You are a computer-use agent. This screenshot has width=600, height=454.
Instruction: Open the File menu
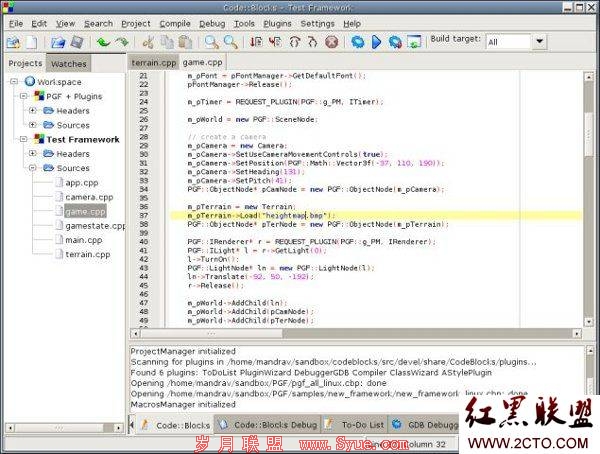[x=16, y=24]
